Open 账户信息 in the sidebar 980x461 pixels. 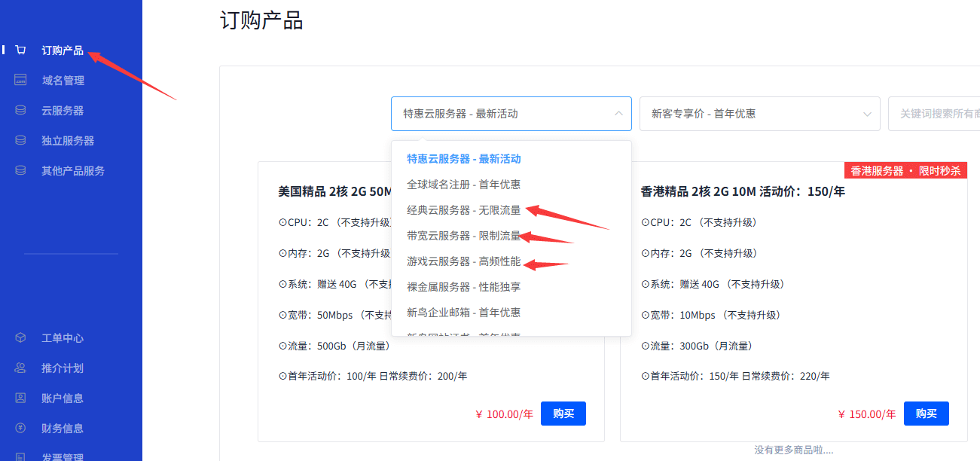pos(63,398)
